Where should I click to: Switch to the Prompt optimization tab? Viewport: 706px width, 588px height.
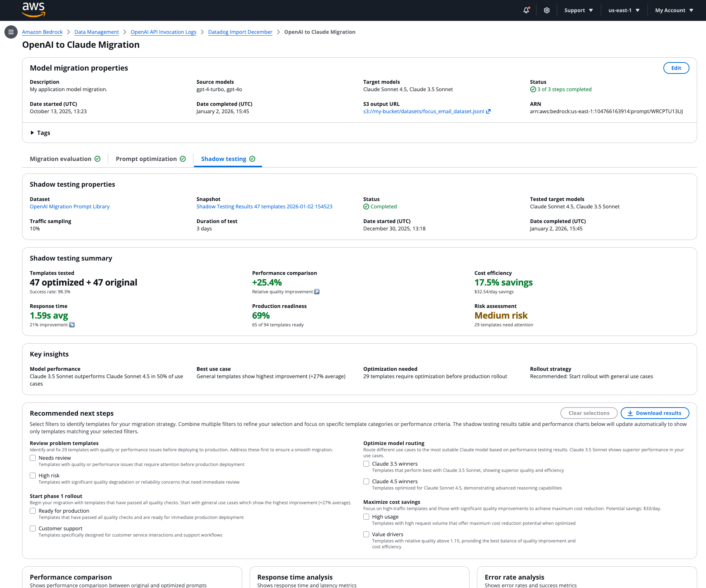[151, 159]
